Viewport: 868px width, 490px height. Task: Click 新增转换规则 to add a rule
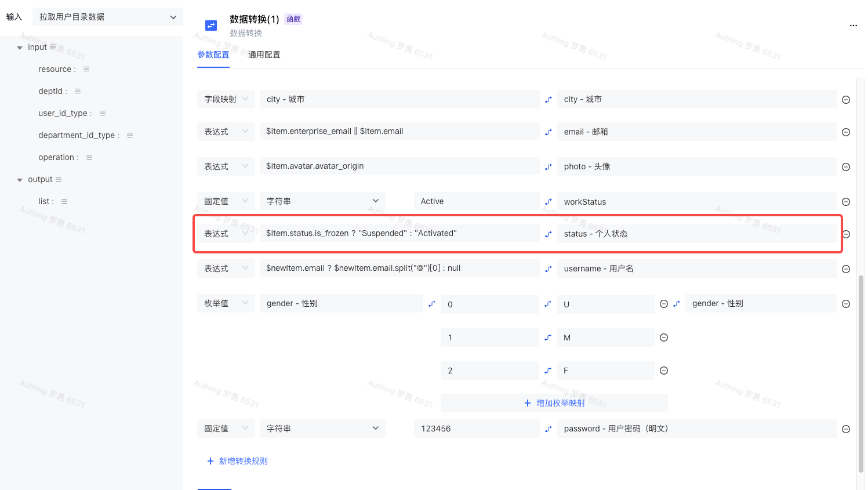tap(237, 461)
